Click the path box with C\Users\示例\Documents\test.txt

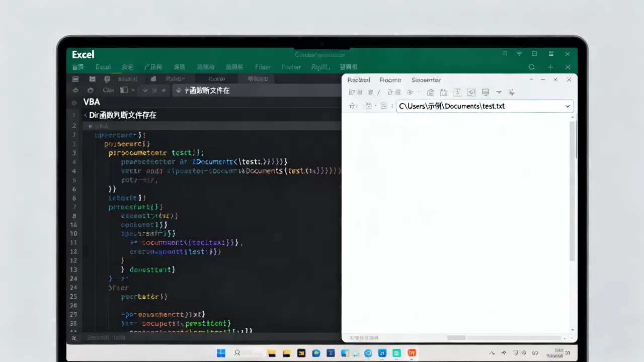pos(485,106)
